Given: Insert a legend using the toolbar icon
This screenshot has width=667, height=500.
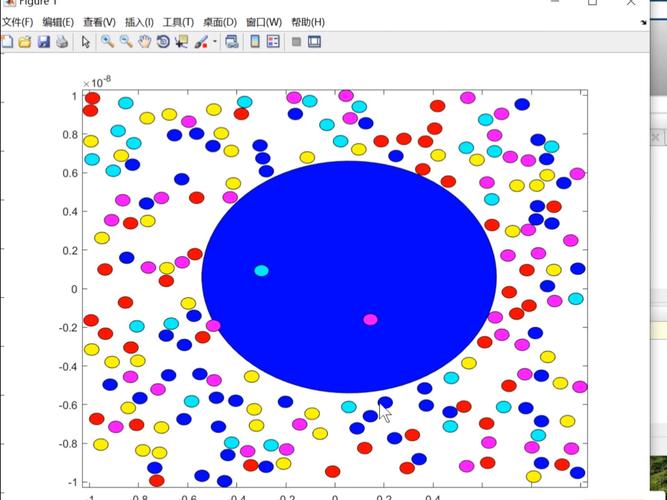Looking at the screenshot, I should [273, 42].
